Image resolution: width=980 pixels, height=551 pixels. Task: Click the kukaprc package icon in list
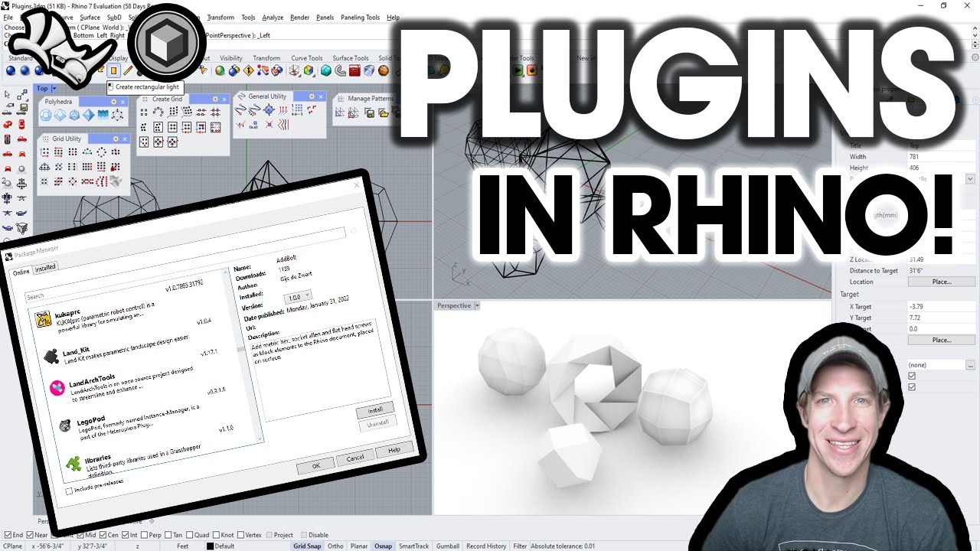point(44,319)
